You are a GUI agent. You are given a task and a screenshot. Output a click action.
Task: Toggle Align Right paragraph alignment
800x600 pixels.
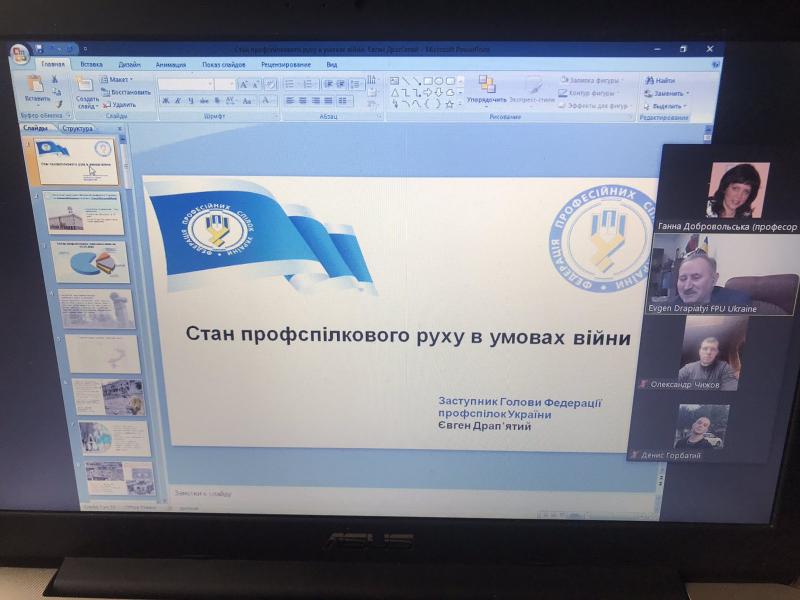click(x=315, y=101)
